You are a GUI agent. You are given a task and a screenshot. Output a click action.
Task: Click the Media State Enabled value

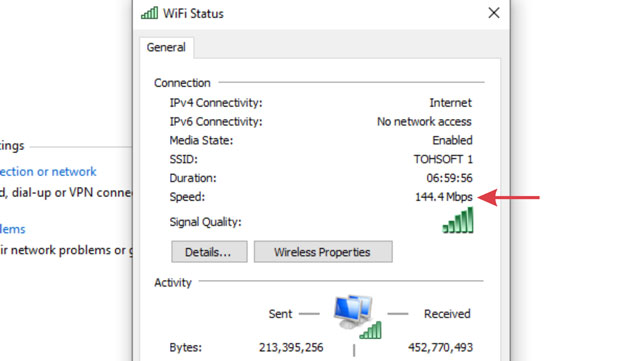tap(452, 140)
